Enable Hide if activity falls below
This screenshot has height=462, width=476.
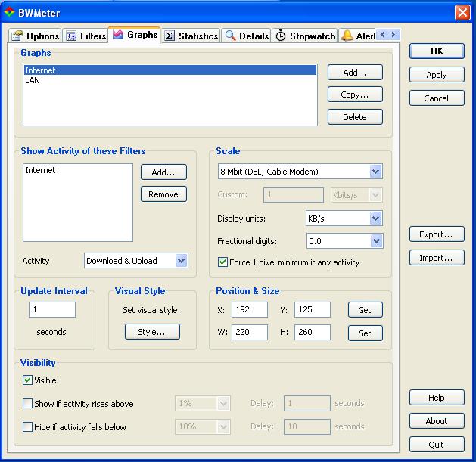pos(28,426)
